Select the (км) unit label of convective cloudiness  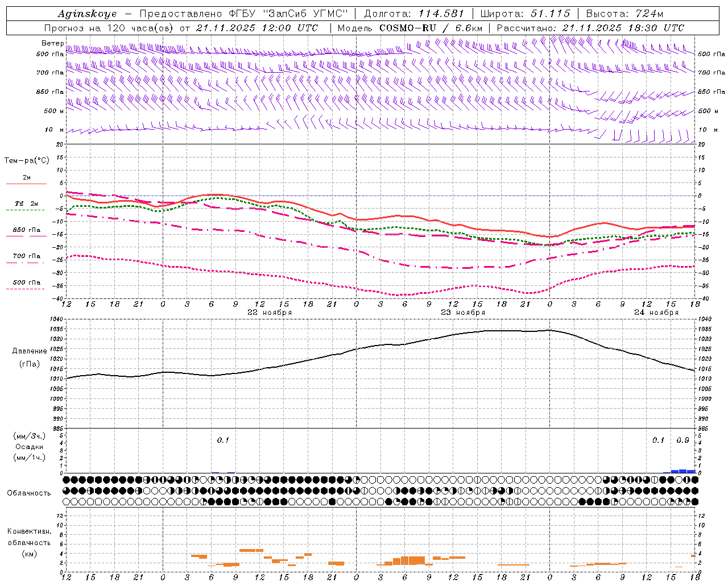click(30, 554)
